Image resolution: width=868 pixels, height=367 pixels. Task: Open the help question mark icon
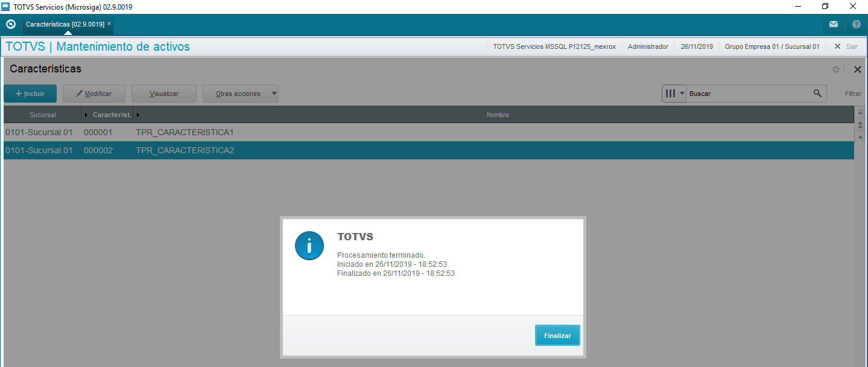pos(856,25)
